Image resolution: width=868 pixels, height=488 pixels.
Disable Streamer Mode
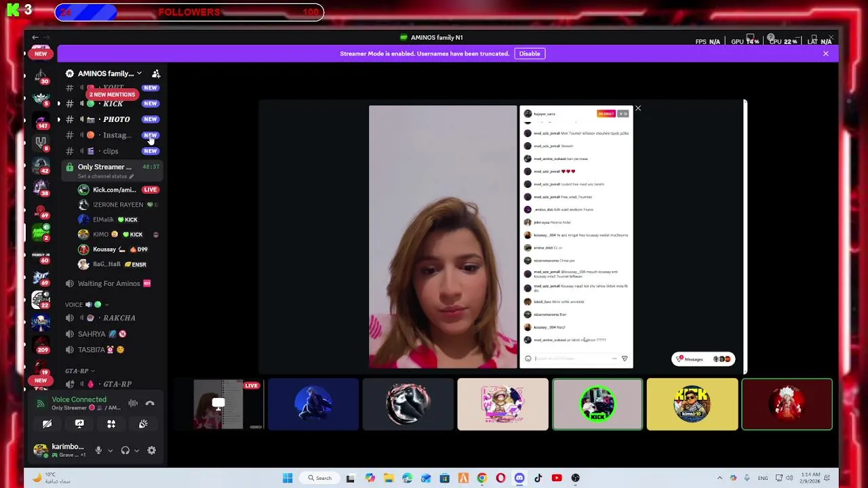(530, 54)
